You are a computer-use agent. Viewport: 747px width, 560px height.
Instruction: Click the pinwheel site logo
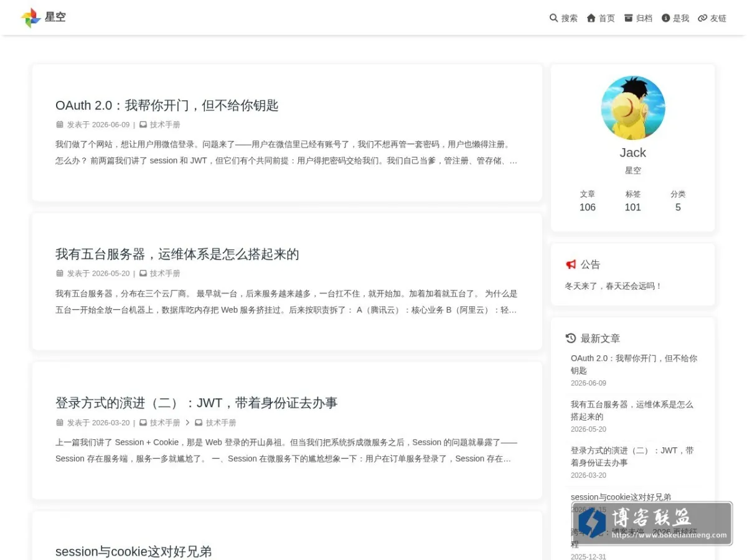pyautogui.click(x=31, y=17)
